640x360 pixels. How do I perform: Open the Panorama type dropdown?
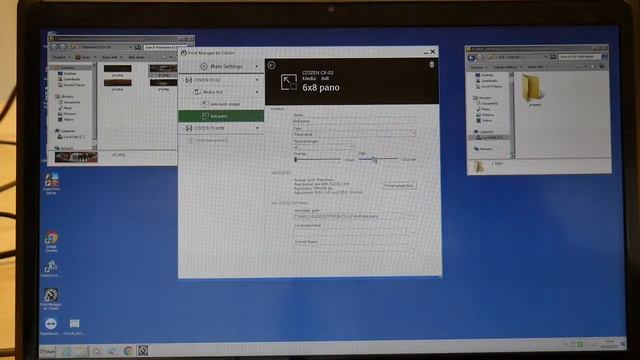point(323,147)
